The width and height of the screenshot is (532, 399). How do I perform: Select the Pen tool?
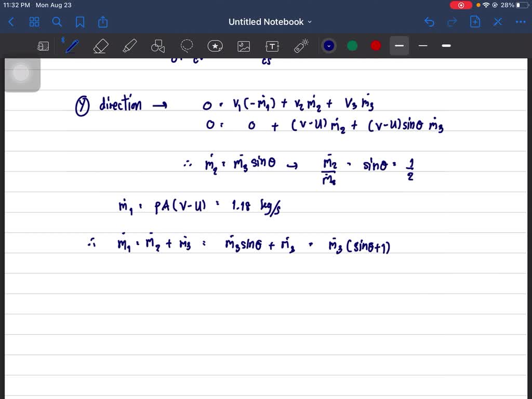point(72,46)
